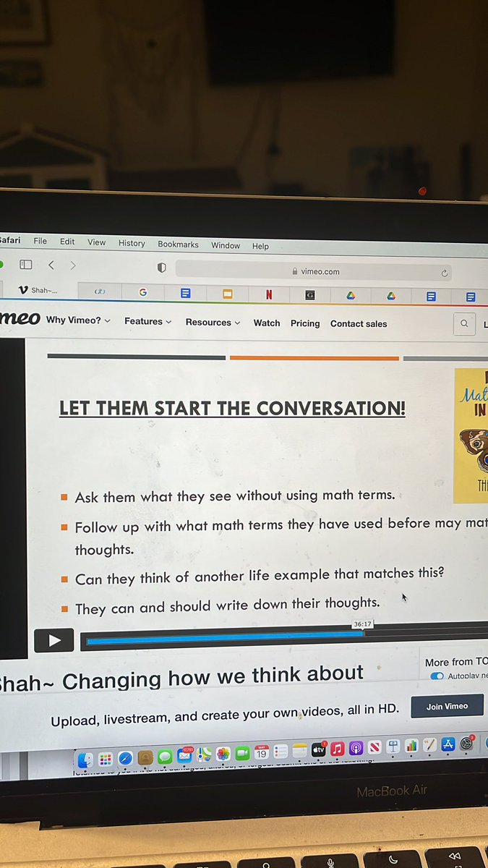Open Podcasts from the Dock

pyautogui.click(x=356, y=749)
